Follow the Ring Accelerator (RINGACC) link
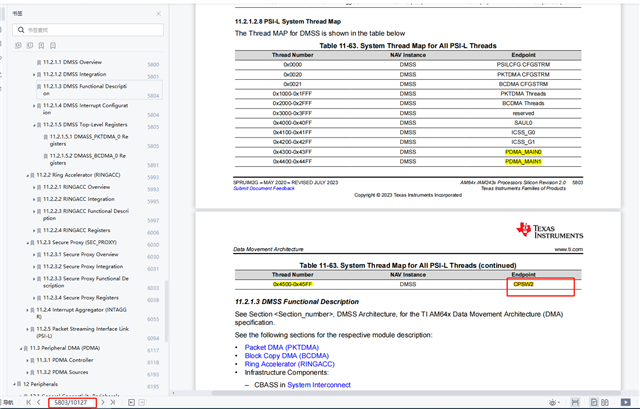 289,364
